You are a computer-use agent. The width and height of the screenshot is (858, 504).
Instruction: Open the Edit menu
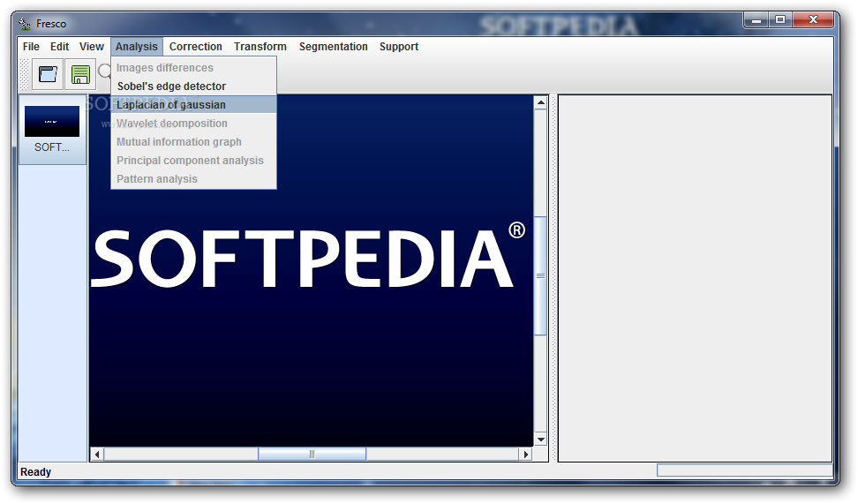pyautogui.click(x=60, y=47)
